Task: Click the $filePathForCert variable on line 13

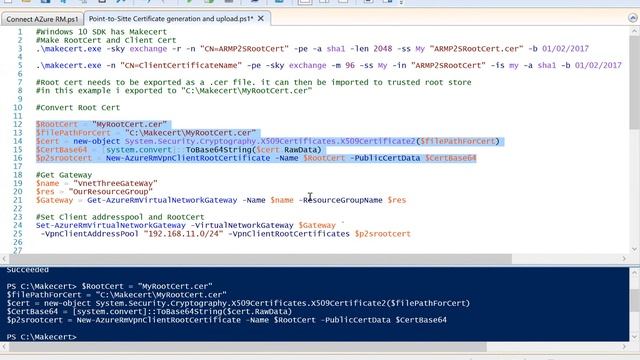Action: point(73,133)
